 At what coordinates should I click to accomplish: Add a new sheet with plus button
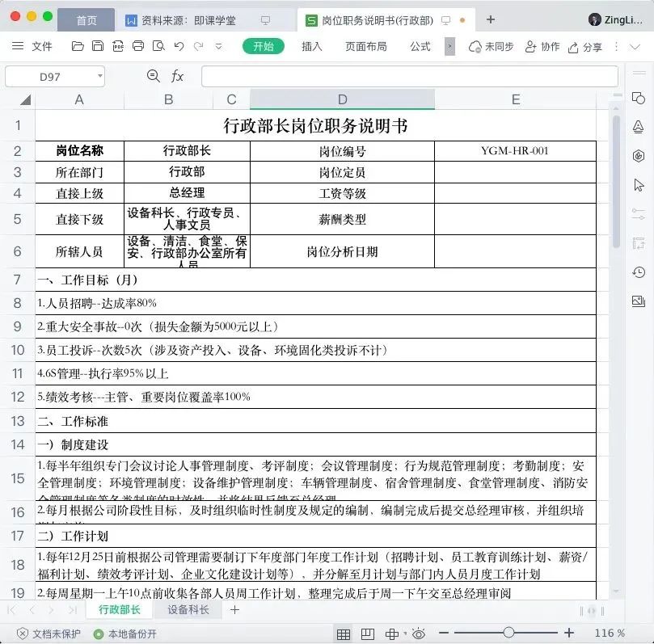pyautogui.click(x=234, y=610)
